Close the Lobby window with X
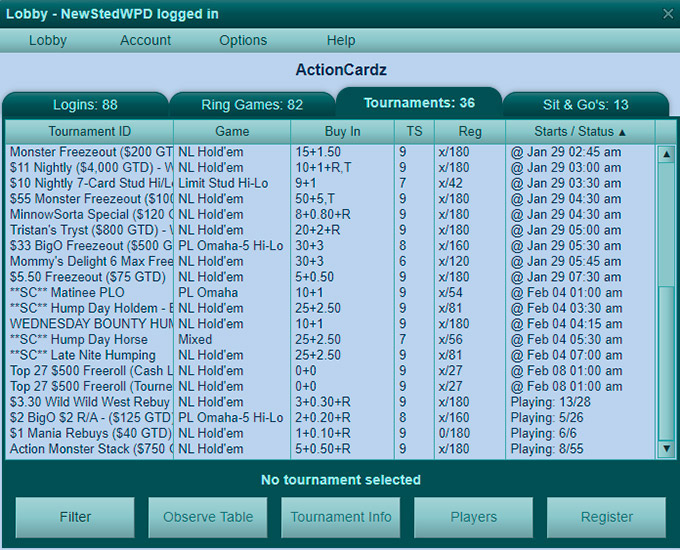680x550 pixels. [668, 14]
